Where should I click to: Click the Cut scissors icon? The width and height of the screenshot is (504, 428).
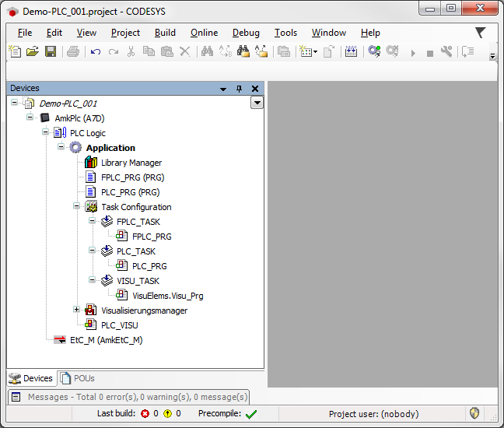point(131,51)
